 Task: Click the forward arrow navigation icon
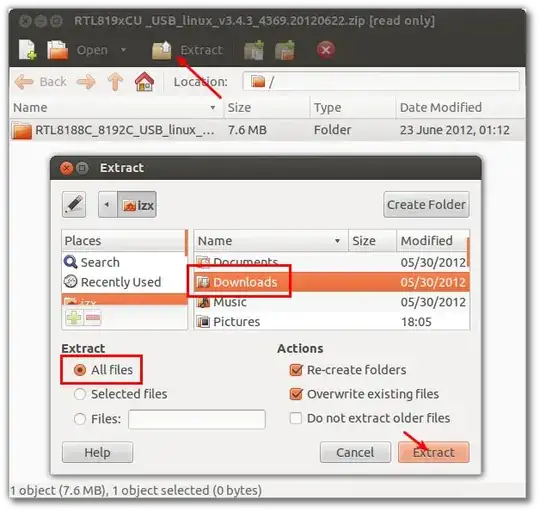[x=86, y=82]
